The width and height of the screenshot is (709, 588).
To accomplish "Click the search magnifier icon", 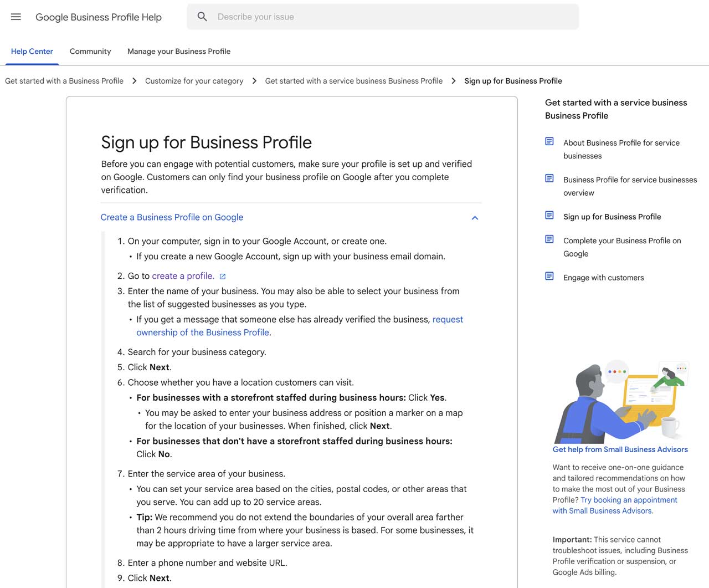I will (202, 17).
